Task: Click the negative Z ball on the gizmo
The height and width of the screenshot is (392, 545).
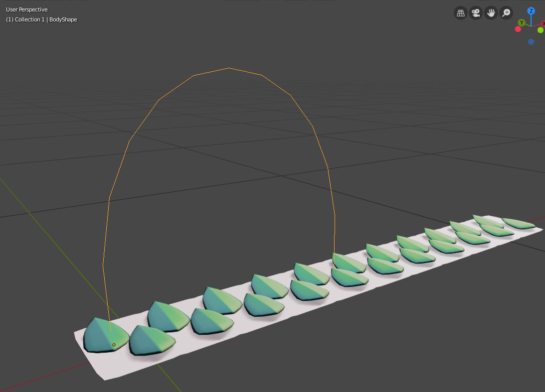Action: click(x=531, y=42)
